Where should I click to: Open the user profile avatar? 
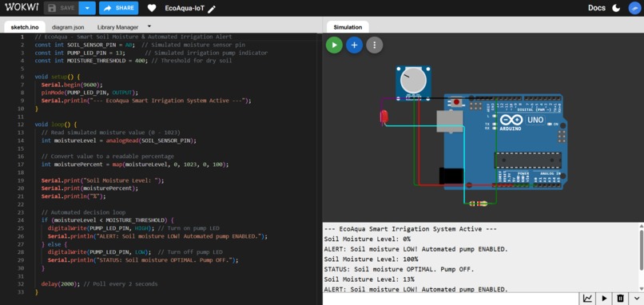coord(634,8)
